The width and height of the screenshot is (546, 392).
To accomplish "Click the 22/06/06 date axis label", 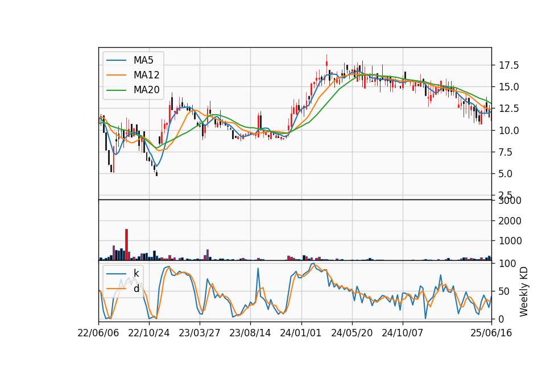I will pos(98,333).
